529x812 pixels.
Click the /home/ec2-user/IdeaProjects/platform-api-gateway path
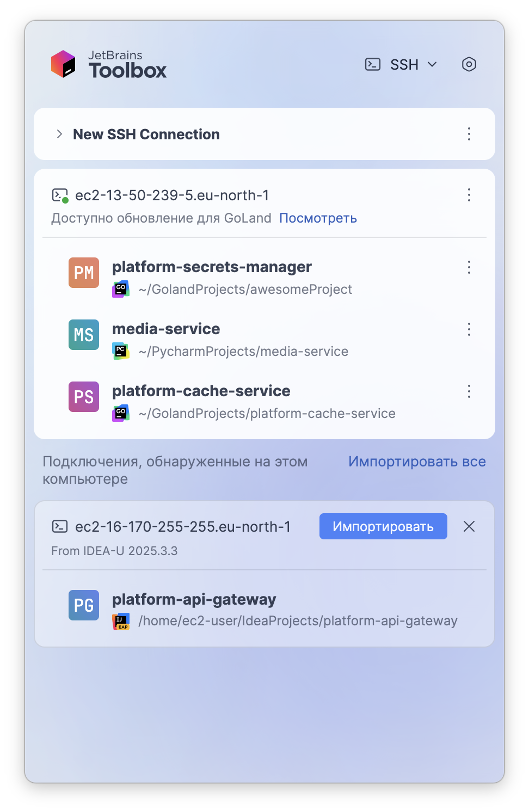click(298, 621)
